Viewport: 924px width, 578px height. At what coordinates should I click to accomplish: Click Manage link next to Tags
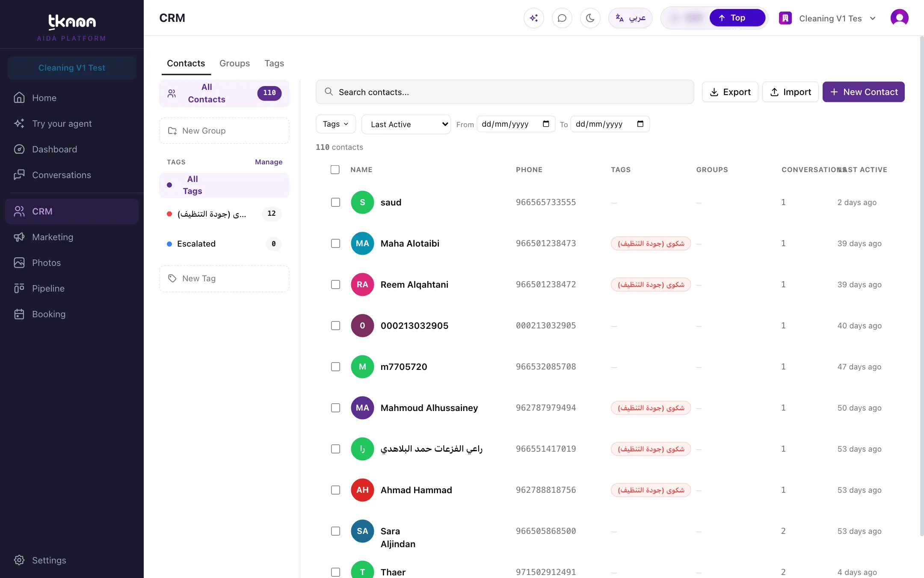point(269,162)
